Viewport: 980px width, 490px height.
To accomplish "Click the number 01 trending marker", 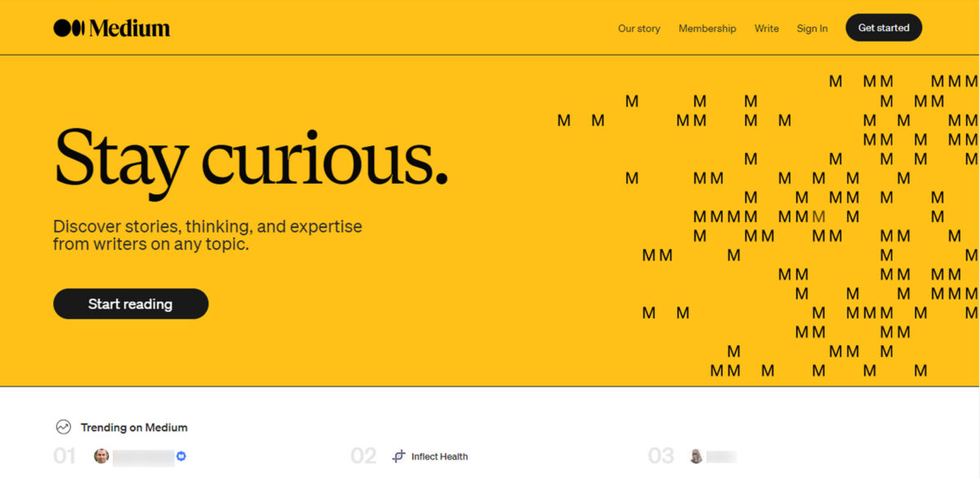I will click(65, 457).
